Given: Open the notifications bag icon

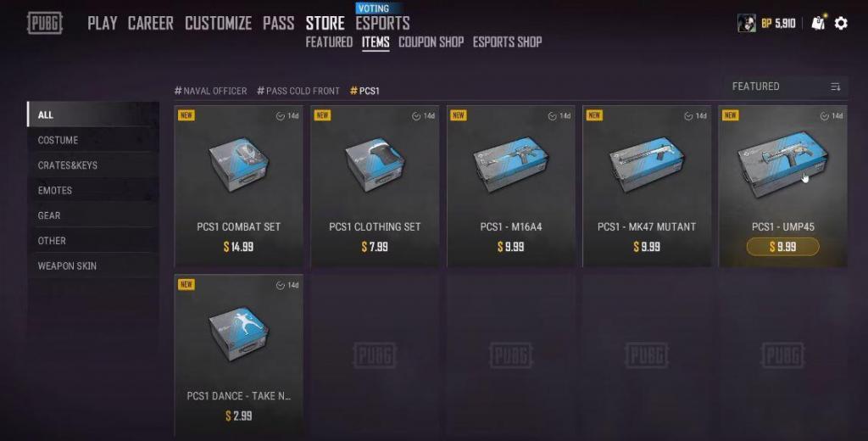Looking at the screenshot, I should (x=818, y=23).
